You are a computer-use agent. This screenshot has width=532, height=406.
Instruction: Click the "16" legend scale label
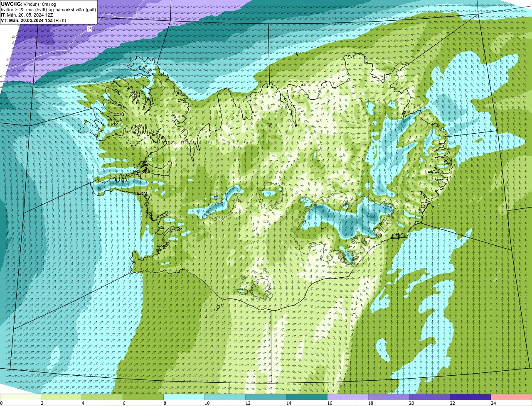[330, 403]
